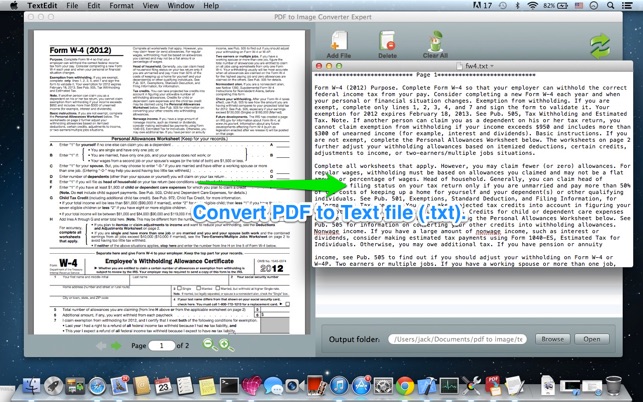This screenshot has width=643, height=402.
Task: Open the View menu
Action: click(x=150, y=6)
